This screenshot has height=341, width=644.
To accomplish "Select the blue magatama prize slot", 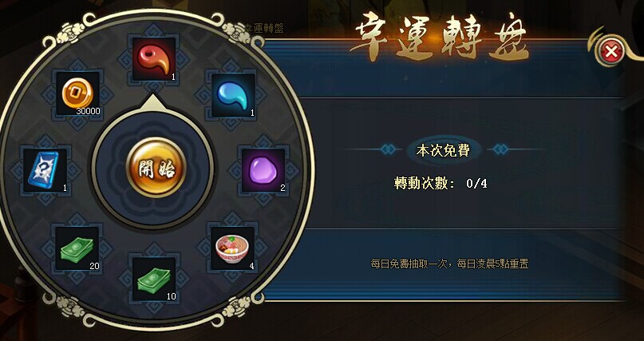I will pos(233,95).
